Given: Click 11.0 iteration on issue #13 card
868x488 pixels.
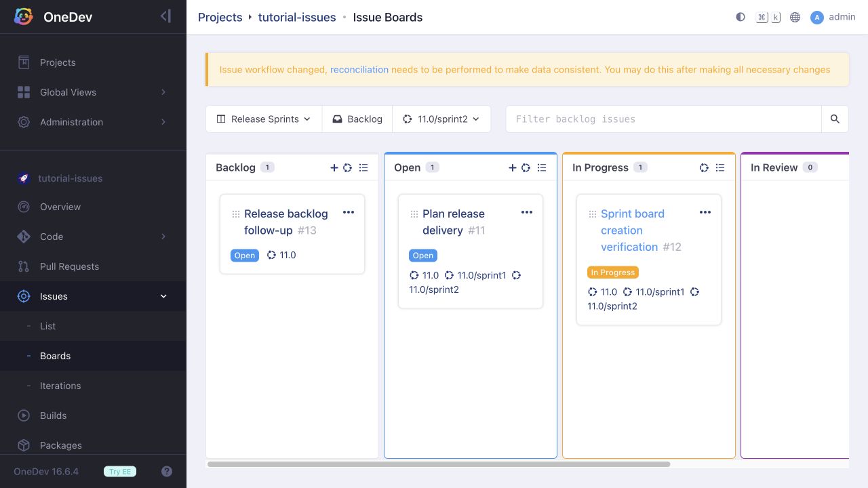Looking at the screenshot, I should click(281, 255).
